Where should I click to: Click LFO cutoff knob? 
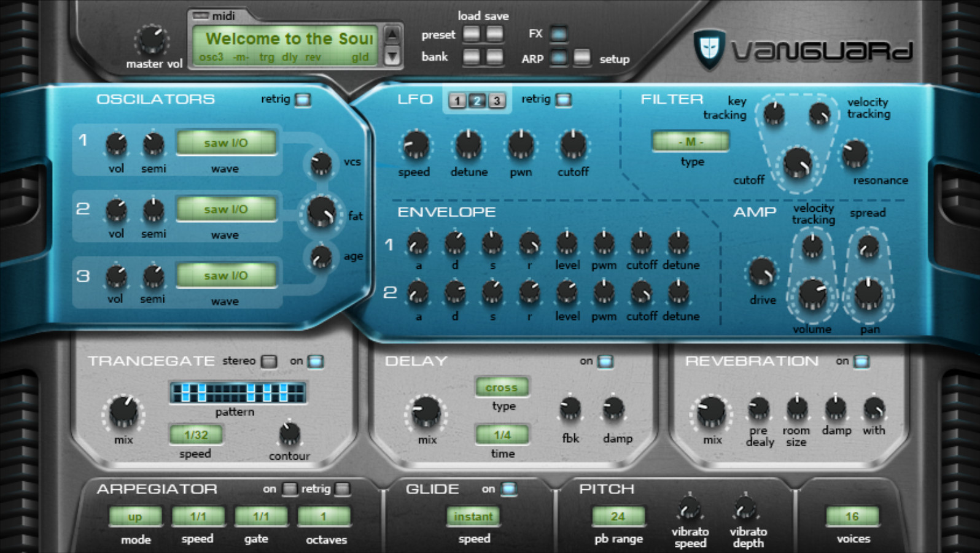(x=574, y=145)
